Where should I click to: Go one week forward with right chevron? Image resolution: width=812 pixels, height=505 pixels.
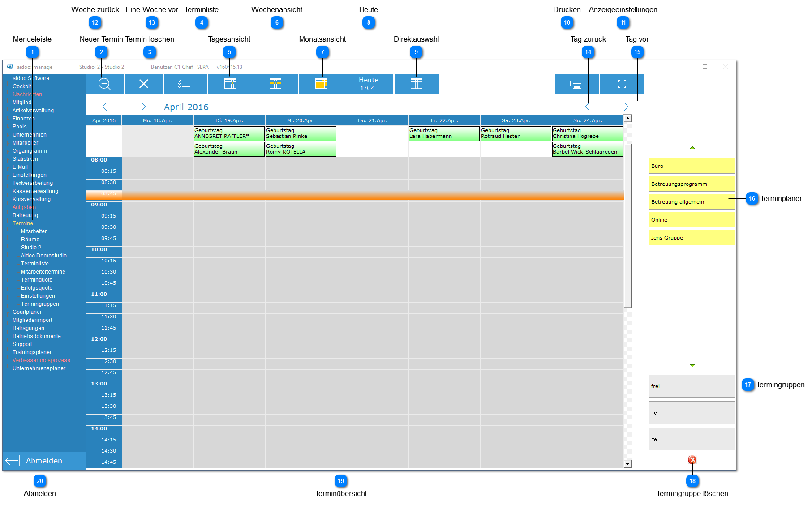143,107
